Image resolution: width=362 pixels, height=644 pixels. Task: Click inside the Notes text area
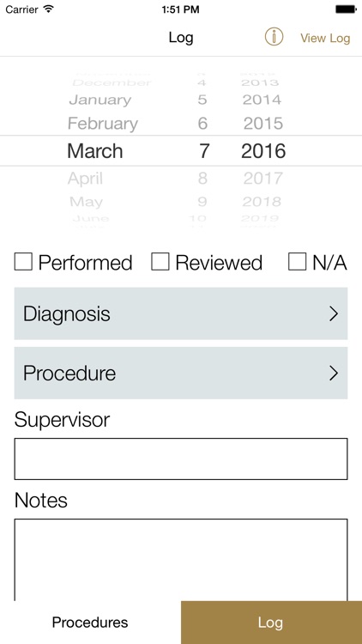pyautogui.click(x=181, y=560)
